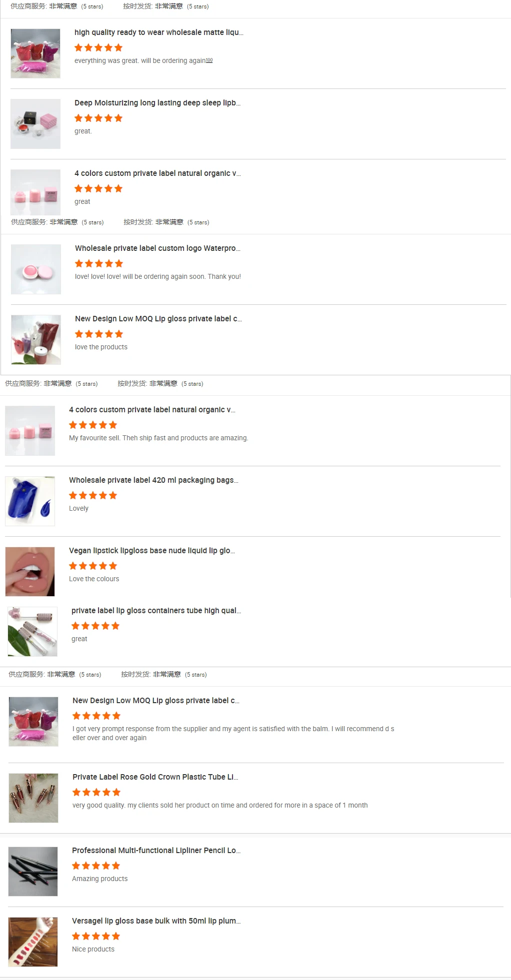The height and width of the screenshot is (980, 511).
Task: Click star rating under 'Wholesale private label 420 ml'
Action: tap(93, 495)
